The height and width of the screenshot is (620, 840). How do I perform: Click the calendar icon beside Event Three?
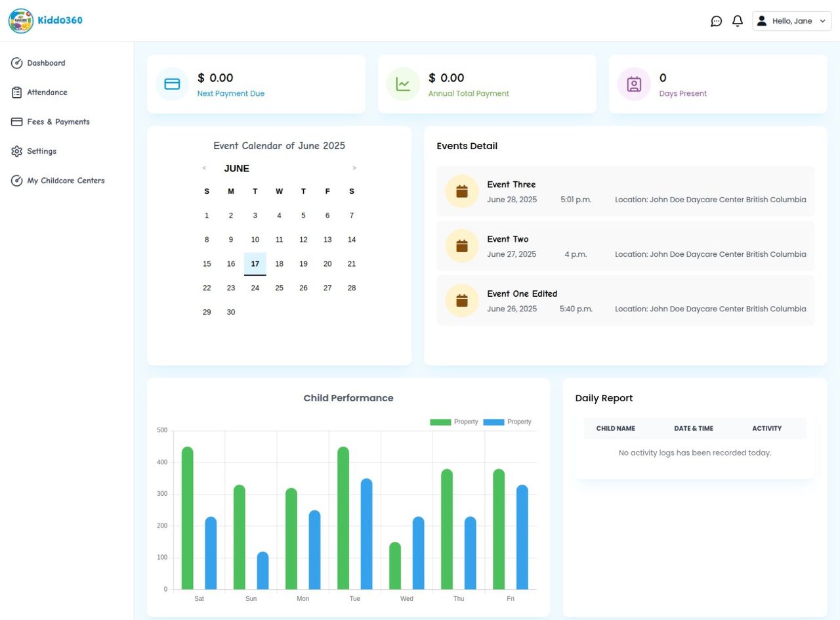[461, 191]
